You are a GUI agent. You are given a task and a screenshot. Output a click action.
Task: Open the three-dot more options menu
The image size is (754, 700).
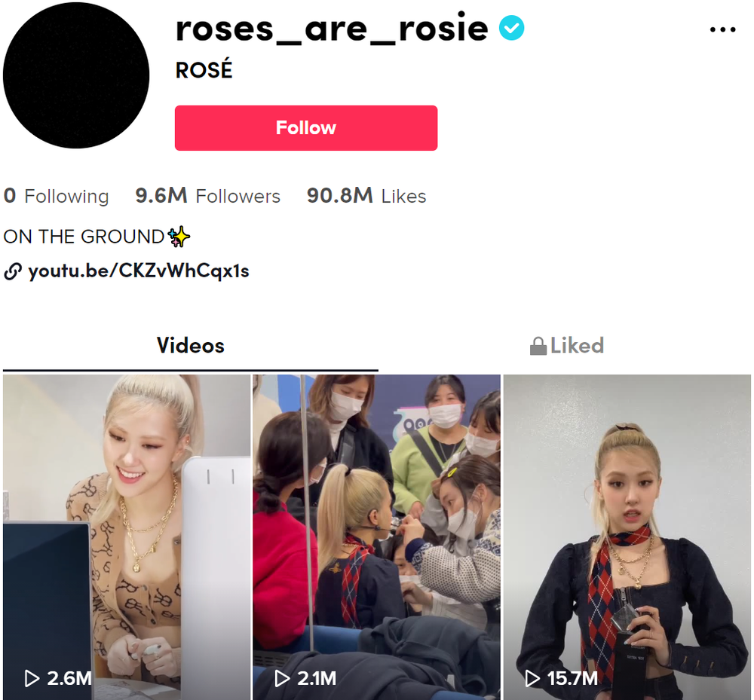[722, 30]
